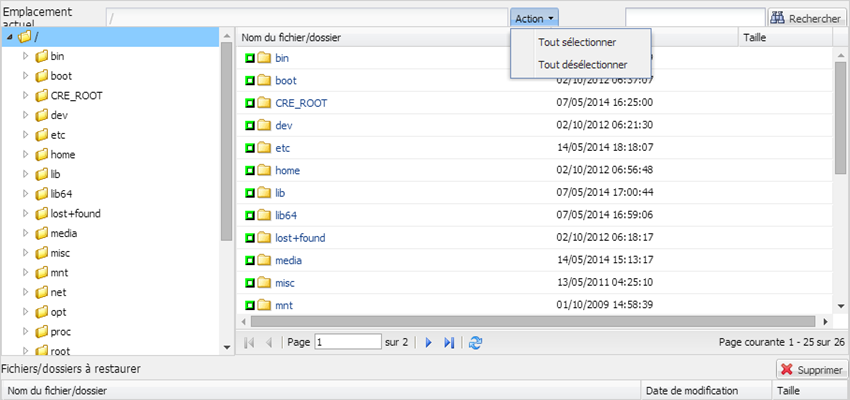This screenshot has height=400, width=850.
Task: Click the Date de modification header in restore list
Action: point(705,390)
